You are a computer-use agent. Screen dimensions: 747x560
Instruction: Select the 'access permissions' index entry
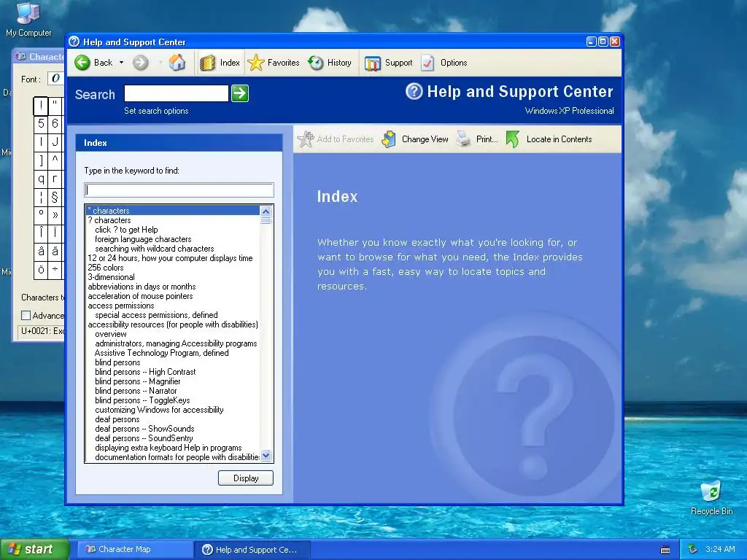pos(172,306)
